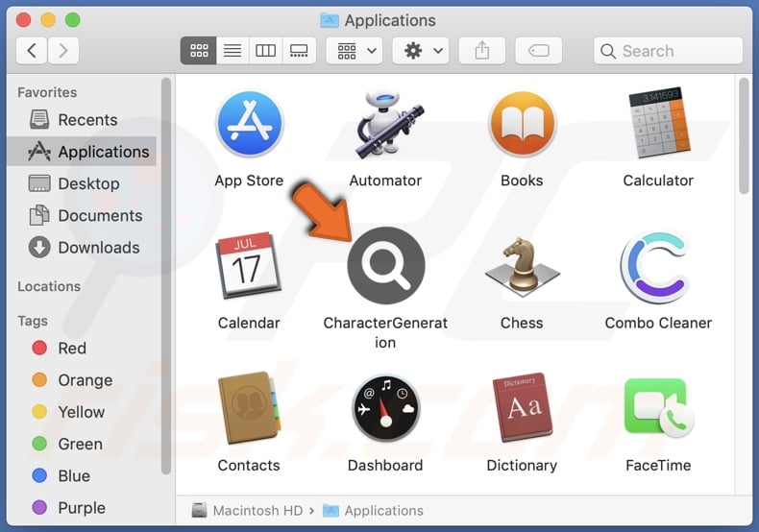Switch to list view
This screenshot has height=532, width=759.
coord(233,50)
